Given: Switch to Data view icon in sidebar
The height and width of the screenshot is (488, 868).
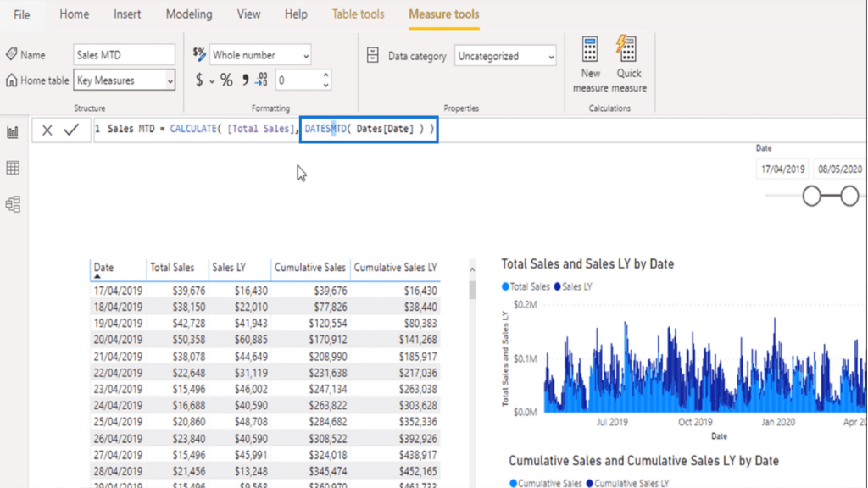Looking at the screenshot, I should tap(13, 168).
